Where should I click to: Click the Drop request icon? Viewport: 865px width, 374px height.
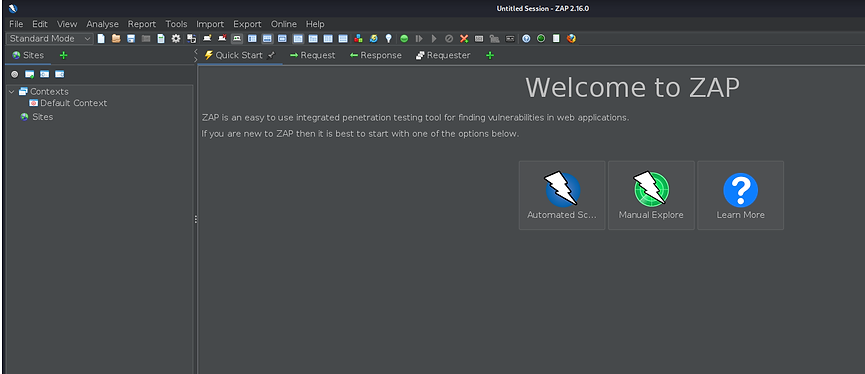coord(449,39)
